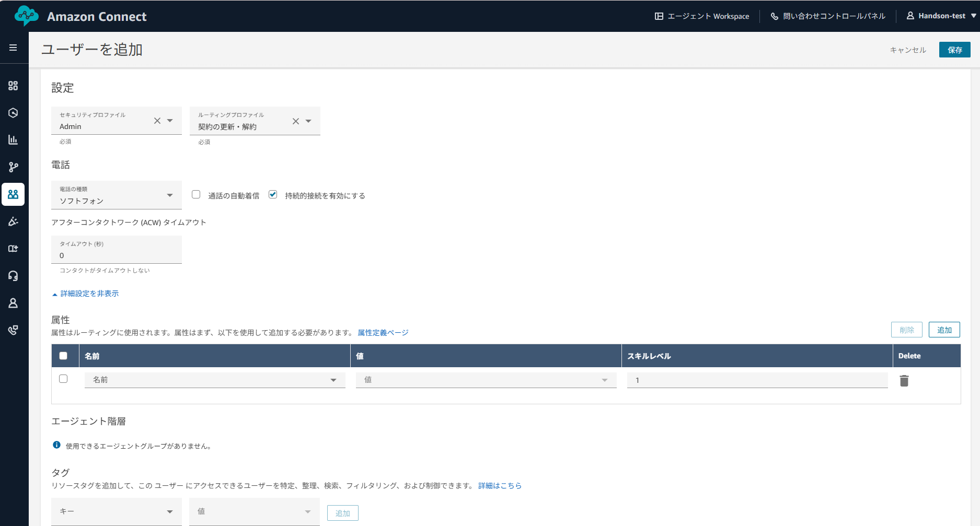The image size is (980, 526).
Task: Click the 保存 button
Action: tap(955, 50)
